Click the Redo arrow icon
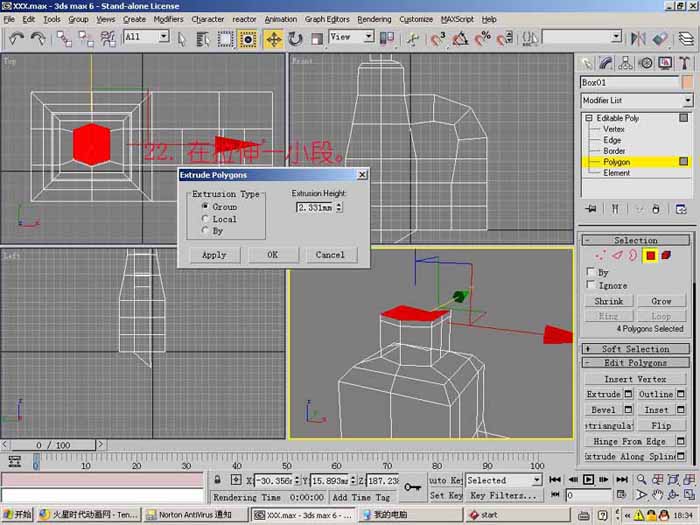Image resolution: width=700 pixels, height=525 pixels. [x=38, y=39]
